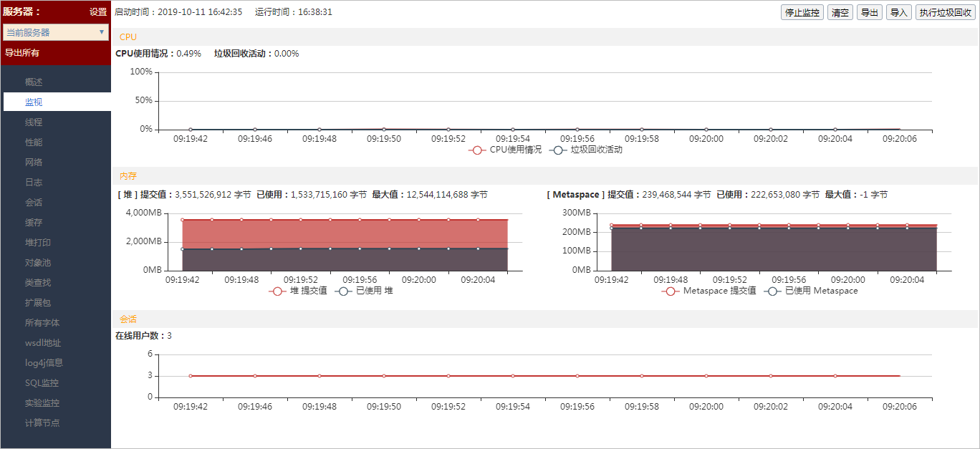Open the 所有字体 fonts page
Screen dimensions: 980x449
tap(42, 323)
